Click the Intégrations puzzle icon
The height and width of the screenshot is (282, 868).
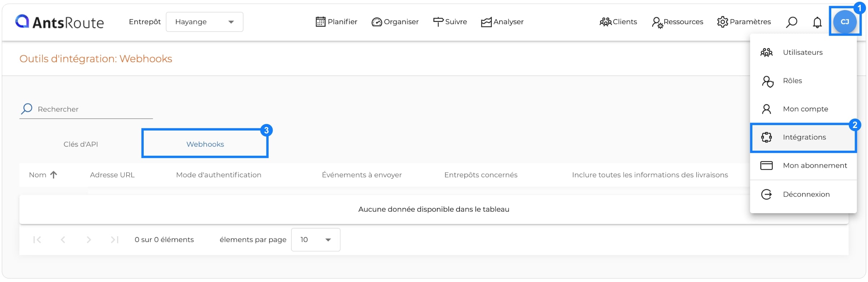[766, 137]
